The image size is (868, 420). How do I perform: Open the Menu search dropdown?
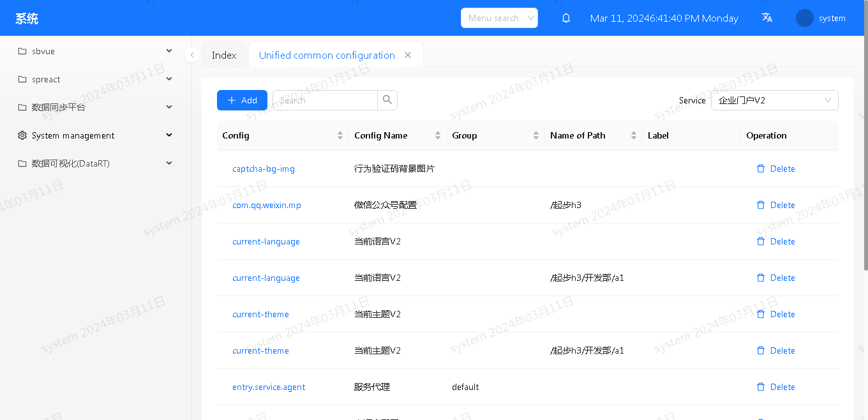(x=499, y=18)
